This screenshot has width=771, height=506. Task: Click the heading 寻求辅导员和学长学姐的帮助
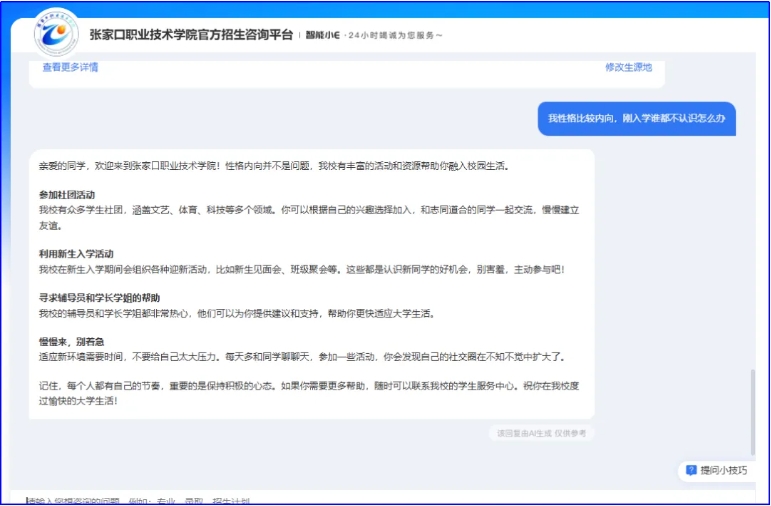pos(99,298)
